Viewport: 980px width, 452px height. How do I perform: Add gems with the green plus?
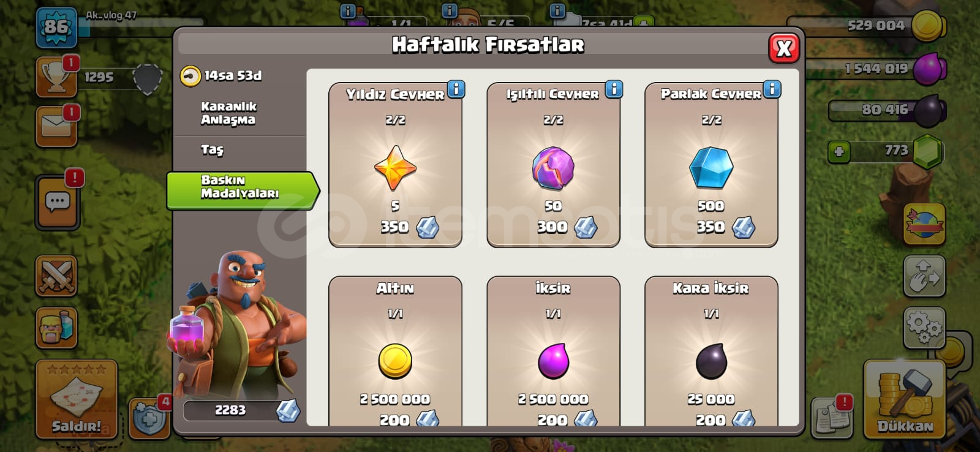tap(839, 151)
